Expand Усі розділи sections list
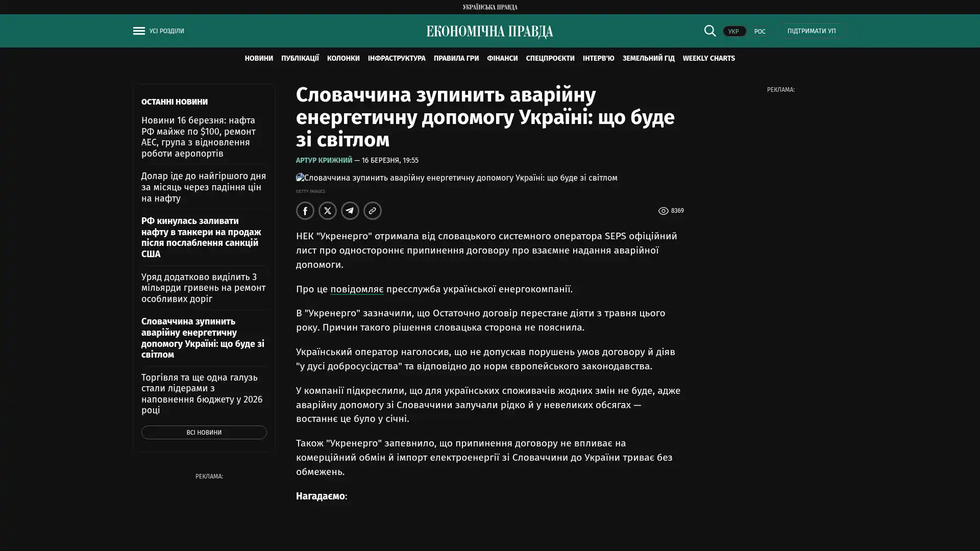 [166, 31]
